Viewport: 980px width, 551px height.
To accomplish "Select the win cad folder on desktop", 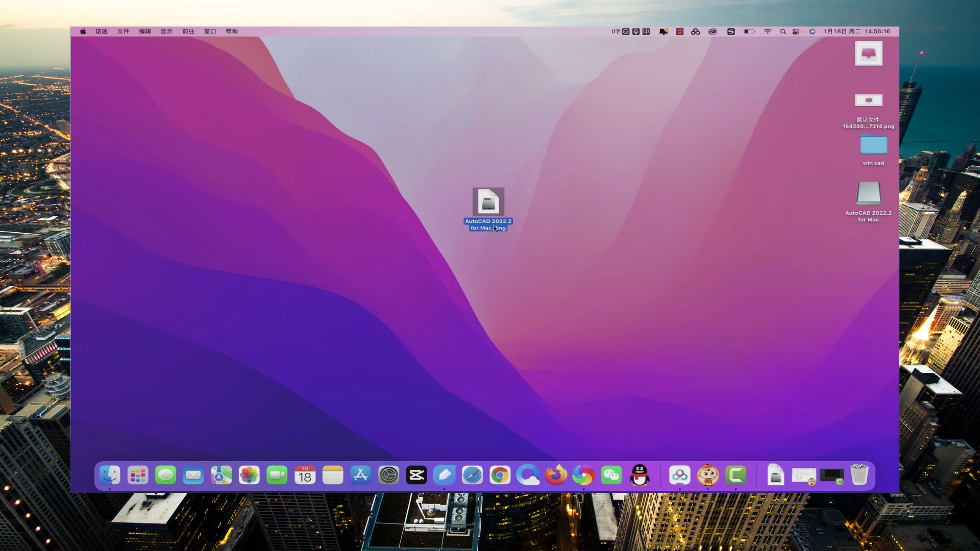I will (x=873, y=145).
